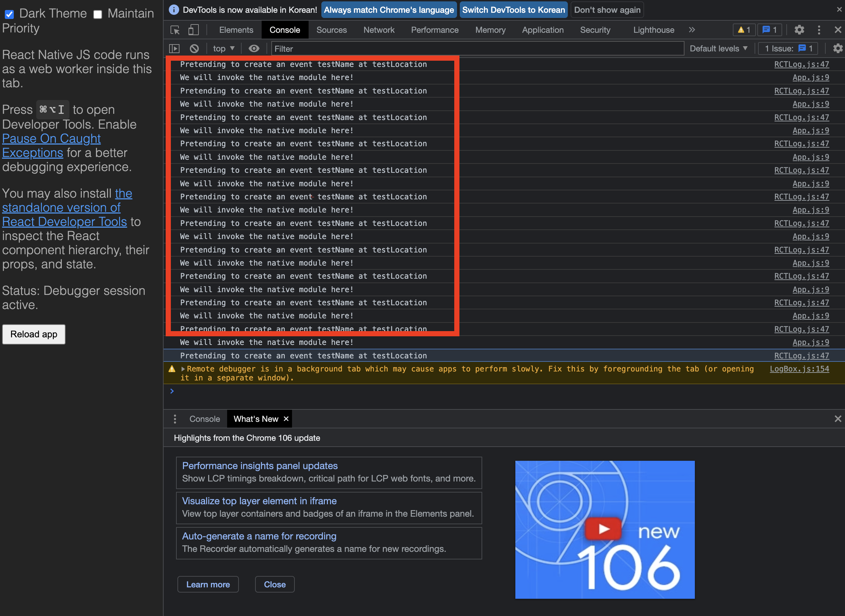Show the console sidebar icon
The image size is (845, 616).
click(x=175, y=49)
